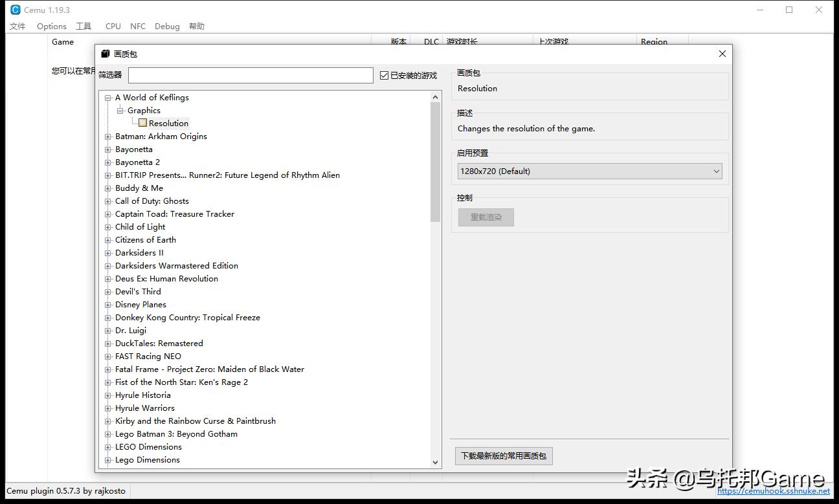839x504 pixels.
Task: Expand the Child of Light node
Action: 108,227
